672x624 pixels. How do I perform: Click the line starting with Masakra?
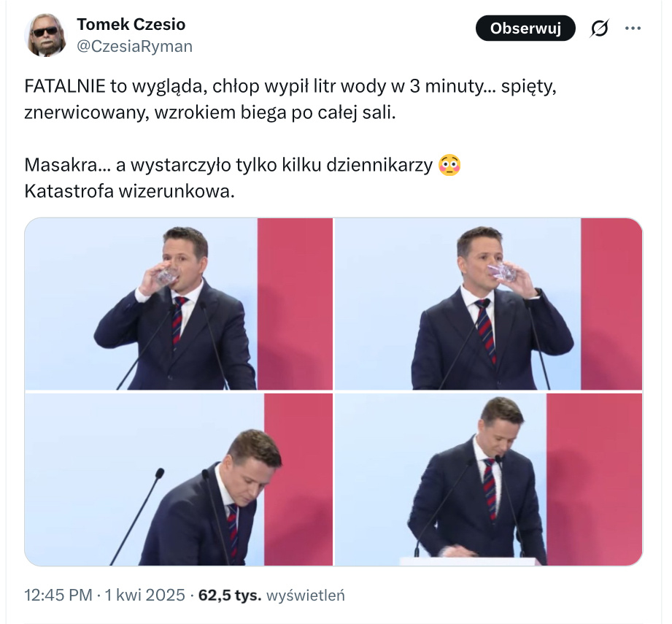point(230,166)
